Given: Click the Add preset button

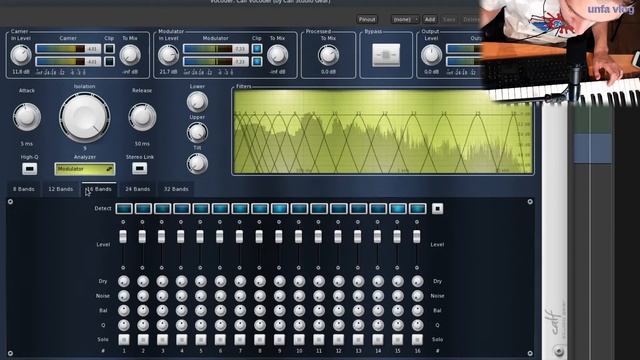Looking at the screenshot, I should (429, 19).
